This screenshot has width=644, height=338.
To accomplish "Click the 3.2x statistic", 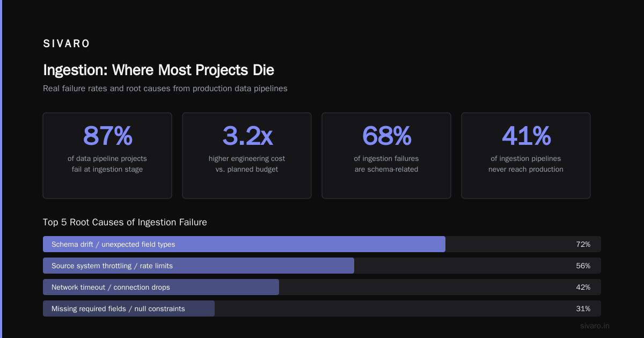I will click(x=247, y=136).
